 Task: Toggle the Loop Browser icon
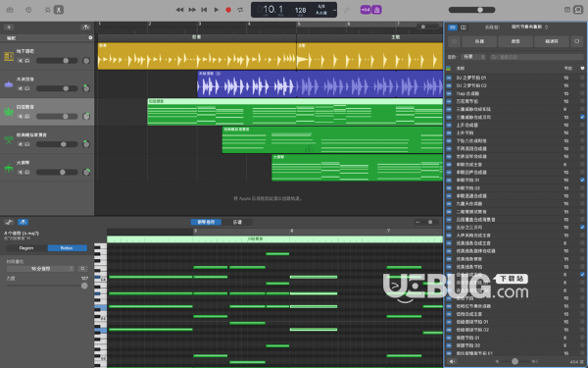pos(578,10)
